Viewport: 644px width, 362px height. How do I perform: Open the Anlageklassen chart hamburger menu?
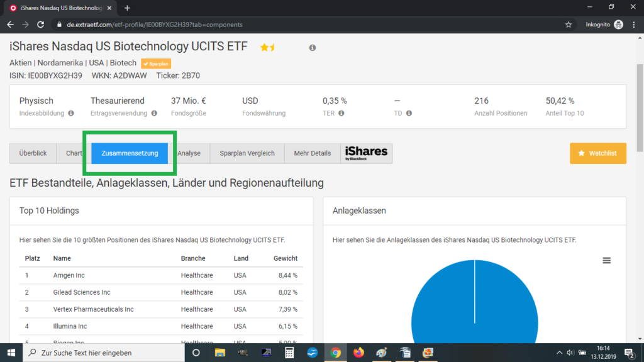point(606,260)
